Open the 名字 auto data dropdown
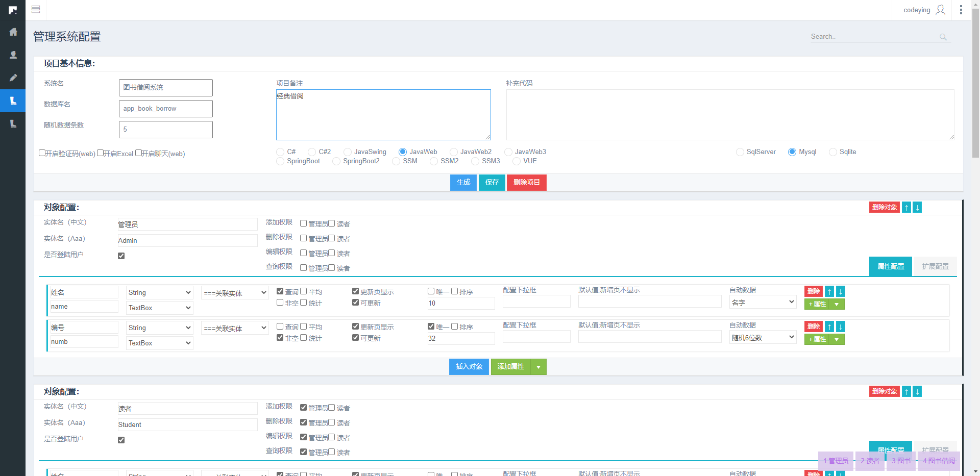980x476 pixels. point(763,302)
